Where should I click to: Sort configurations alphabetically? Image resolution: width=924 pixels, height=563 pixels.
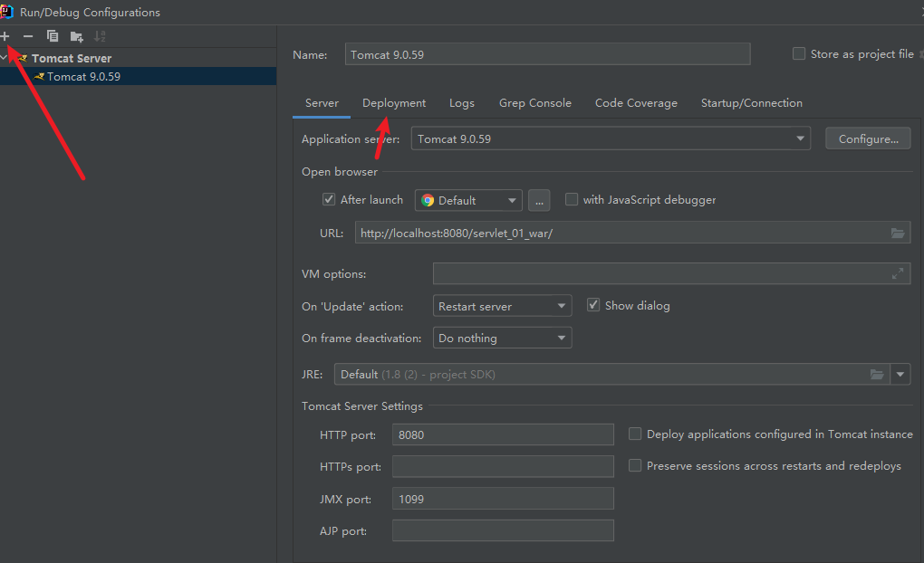coord(101,36)
